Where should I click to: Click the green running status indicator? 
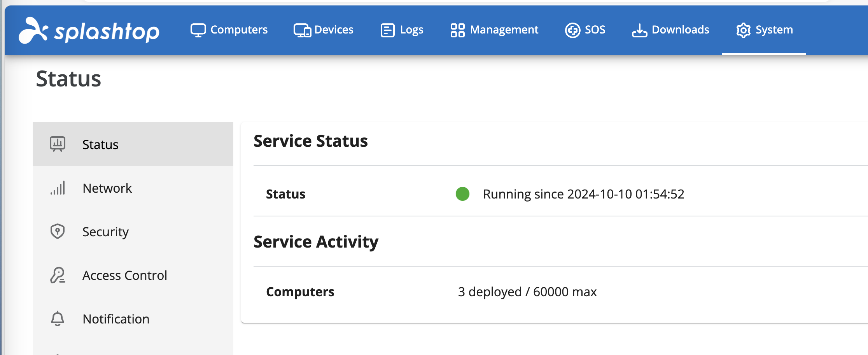[462, 194]
